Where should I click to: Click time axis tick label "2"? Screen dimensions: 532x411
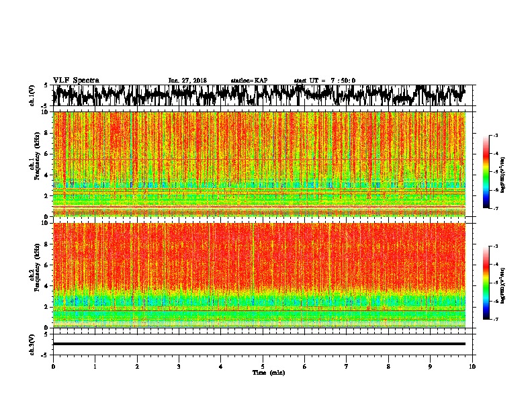[137, 367]
